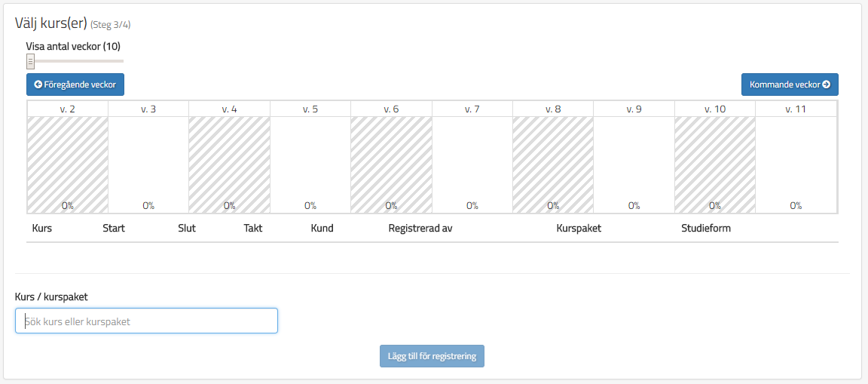The image size is (868, 384).
Task: Click the week count slider handle
Action: coord(30,61)
